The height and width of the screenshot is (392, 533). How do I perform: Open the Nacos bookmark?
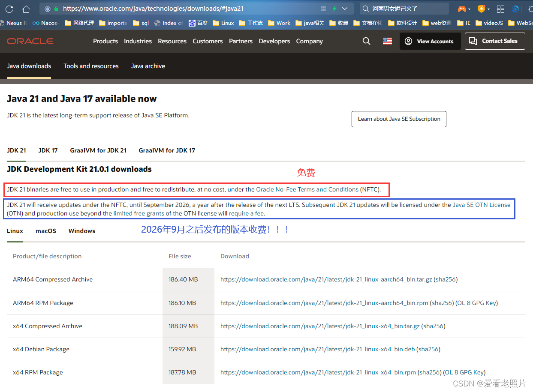tap(45, 23)
